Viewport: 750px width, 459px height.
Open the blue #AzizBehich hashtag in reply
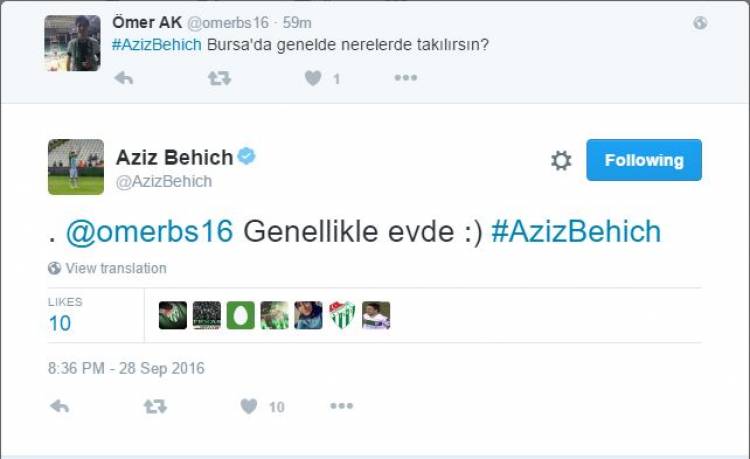(x=576, y=231)
